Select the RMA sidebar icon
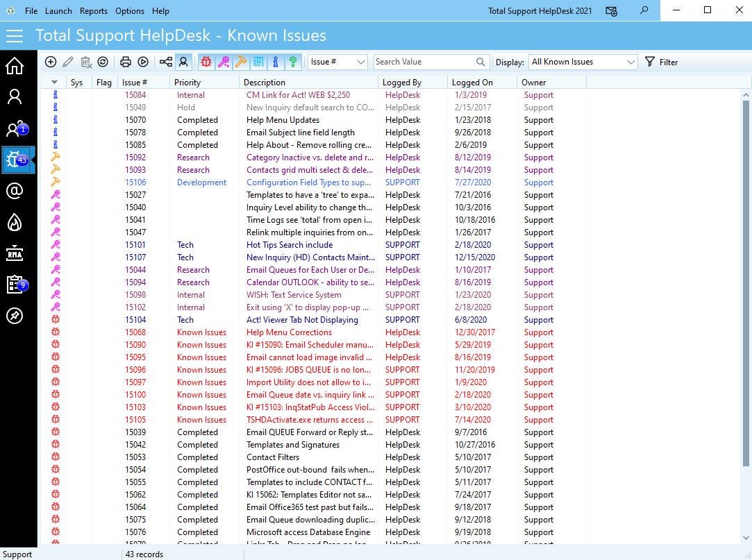This screenshot has width=752, height=560. (15, 253)
